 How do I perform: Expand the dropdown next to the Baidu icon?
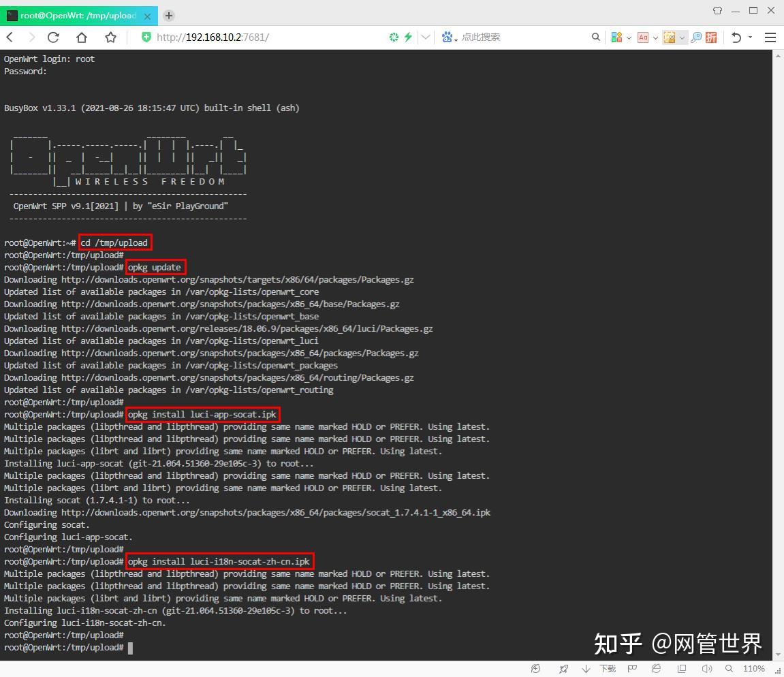[x=456, y=40]
